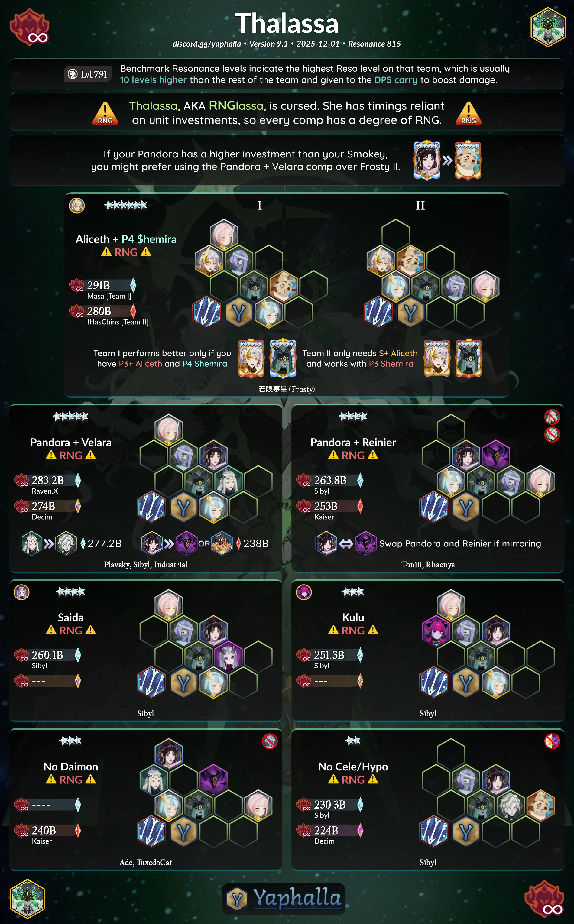Click the Thalassa hexagon portrait at top-right
The width and height of the screenshot is (574, 924).
point(548,27)
